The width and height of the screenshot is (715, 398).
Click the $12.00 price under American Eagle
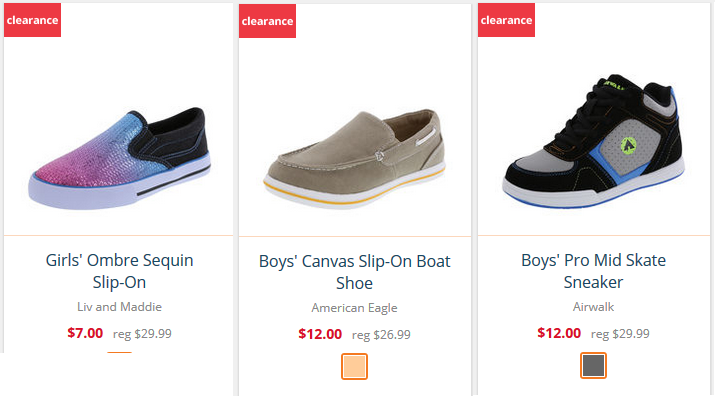[x=320, y=334]
